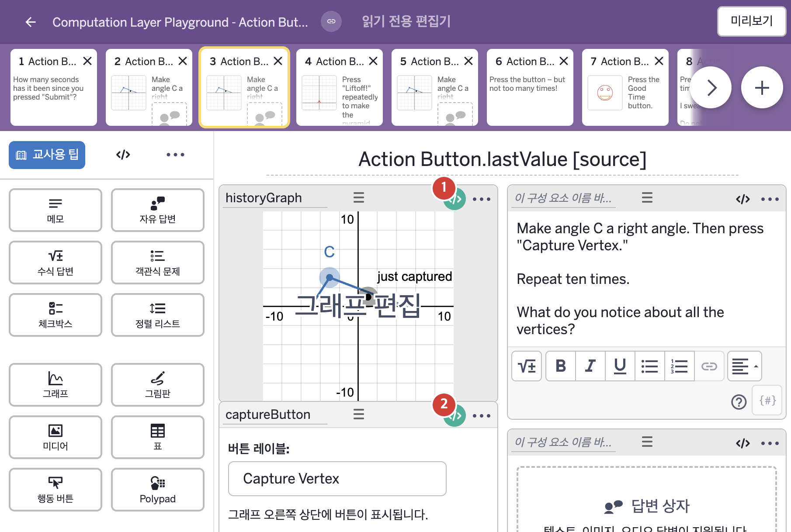Go back using the left arrow
The image size is (791, 532).
pos(31,22)
